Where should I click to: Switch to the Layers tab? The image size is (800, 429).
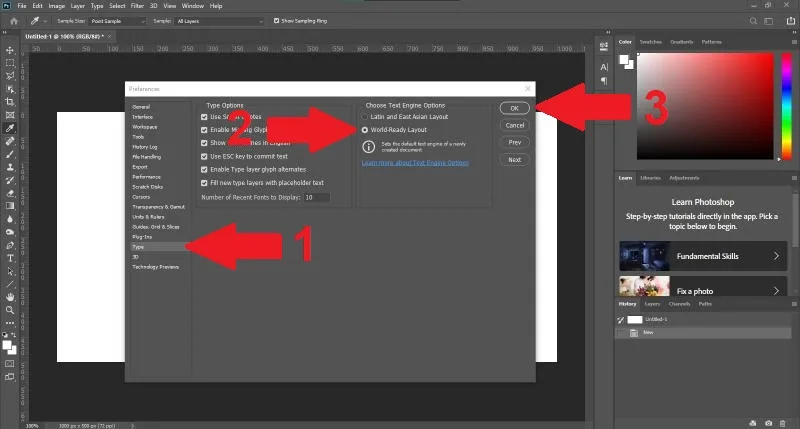tap(652, 304)
